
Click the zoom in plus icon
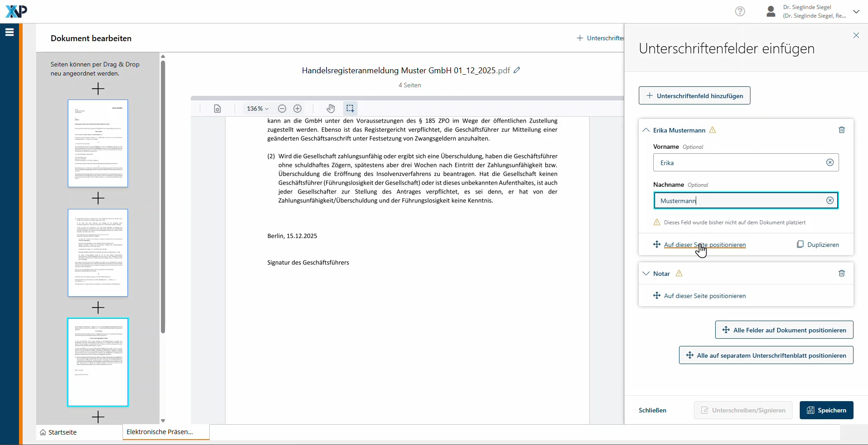tap(297, 109)
